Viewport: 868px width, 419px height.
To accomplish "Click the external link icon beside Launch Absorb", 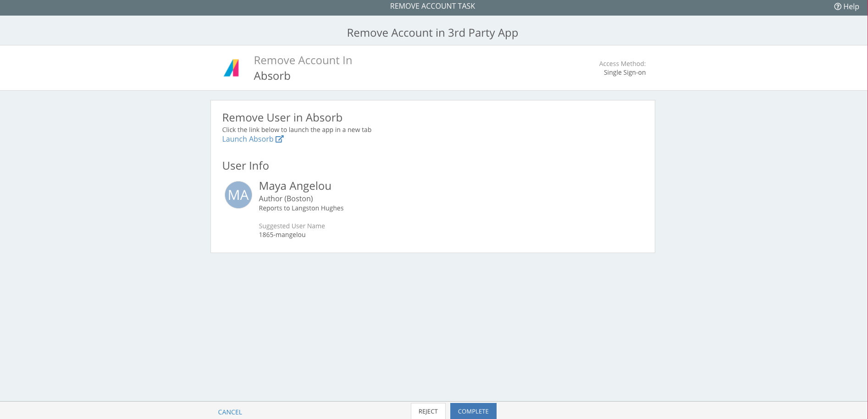I will coord(279,139).
